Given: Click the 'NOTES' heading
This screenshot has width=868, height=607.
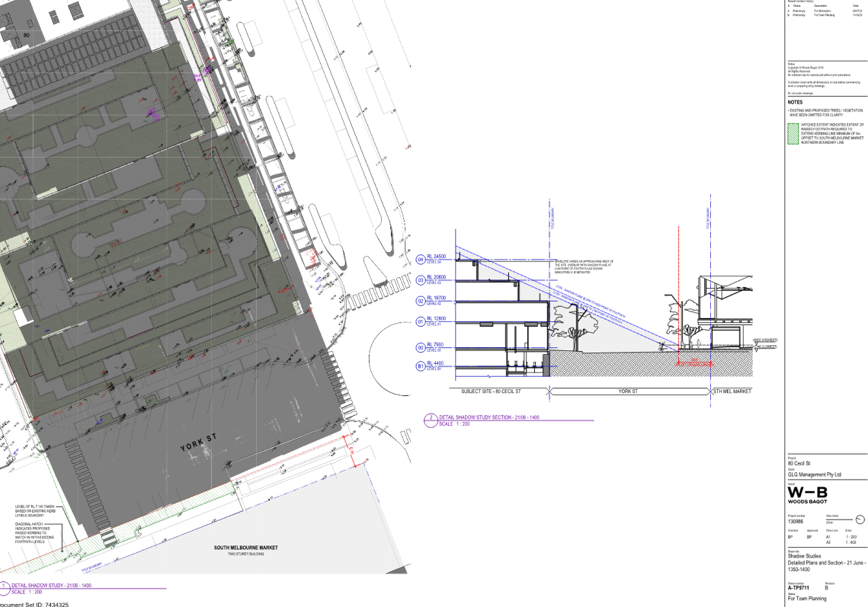Looking at the screenshot, I should pos(795,102).
